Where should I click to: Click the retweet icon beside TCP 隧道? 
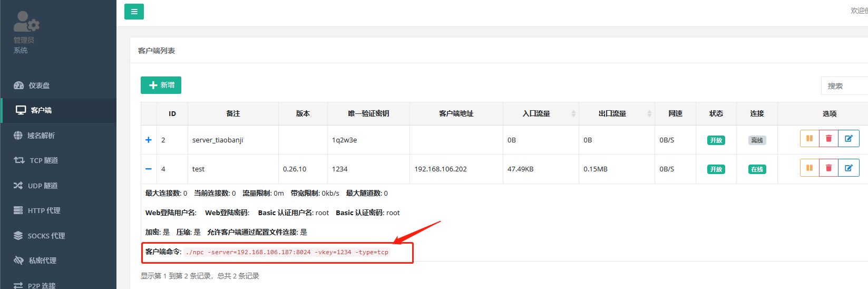19,160
